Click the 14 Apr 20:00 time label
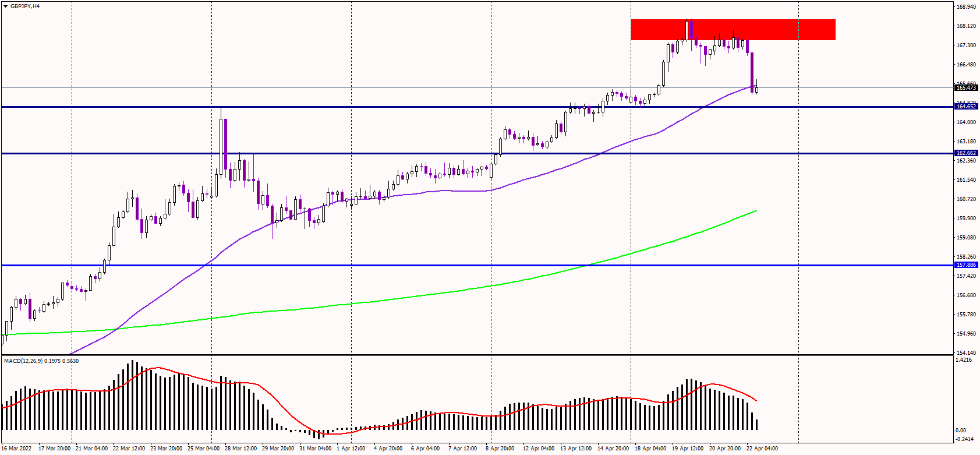The height and width of the screenshot is (455, 980). click(x=613, y=449)
